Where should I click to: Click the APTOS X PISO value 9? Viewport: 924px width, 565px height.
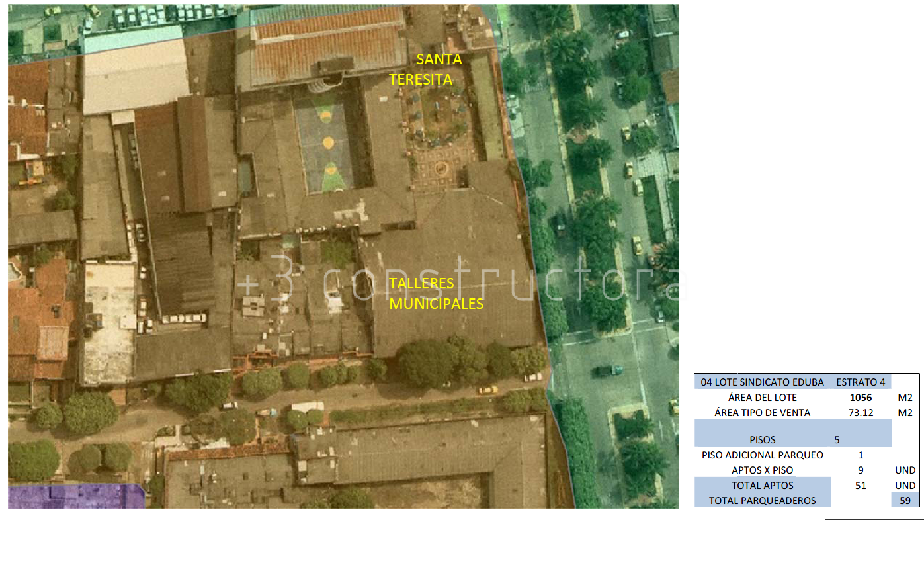[861, 470]
